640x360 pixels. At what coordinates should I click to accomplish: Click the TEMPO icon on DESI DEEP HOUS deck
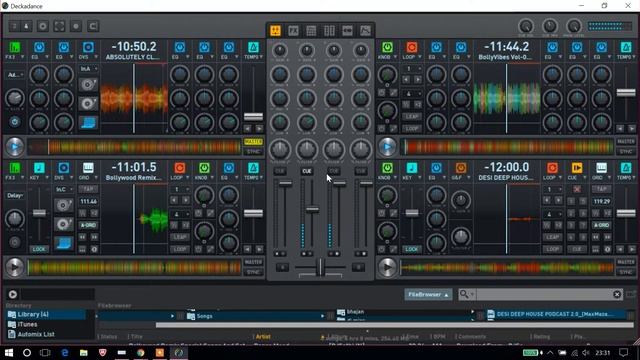(626, 168)
